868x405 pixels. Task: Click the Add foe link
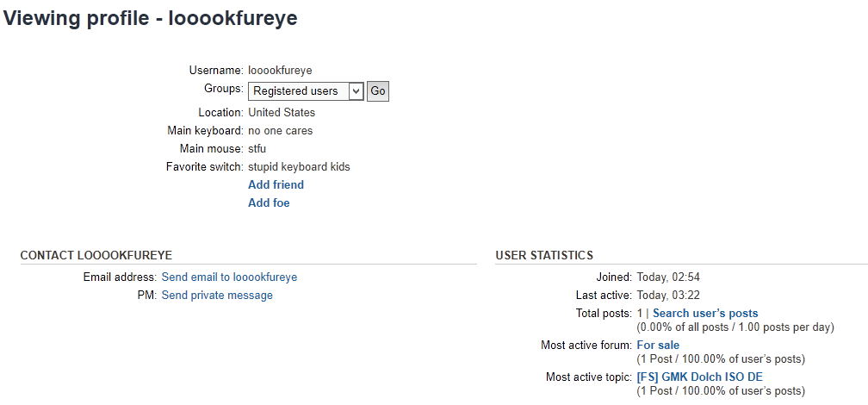pyautogui.click(x=269, y=203)
